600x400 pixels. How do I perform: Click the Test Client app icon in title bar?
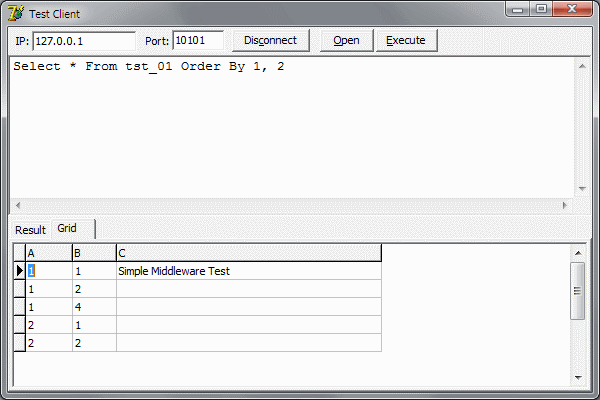16,14
